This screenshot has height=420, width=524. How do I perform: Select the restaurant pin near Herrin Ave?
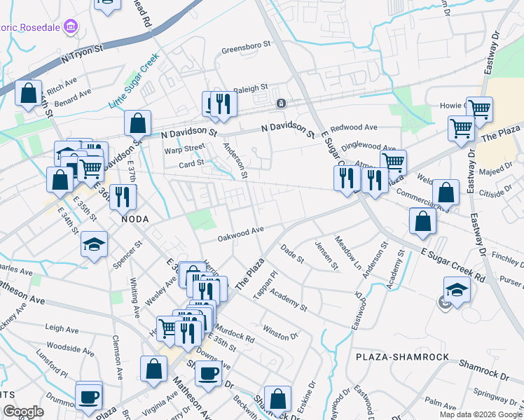pyautogui.click(x=207, y=295)
